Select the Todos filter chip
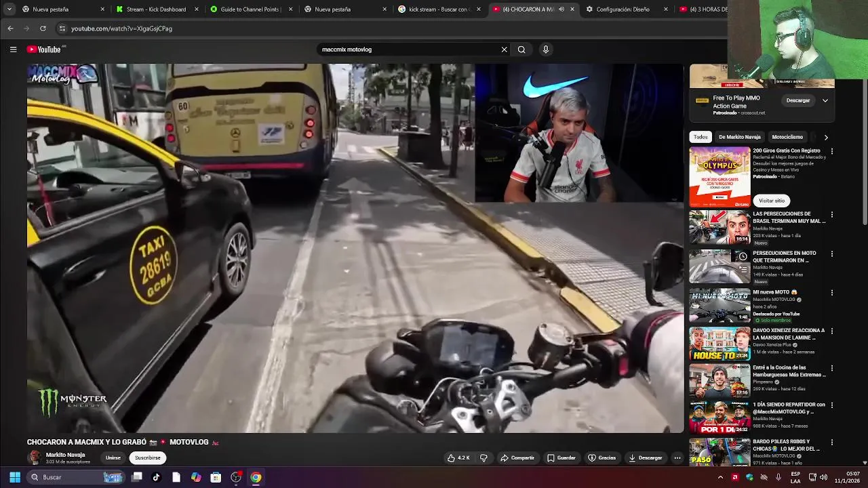Image resolution: width=868 pixels, height=488 pixels. pos(701,137)
